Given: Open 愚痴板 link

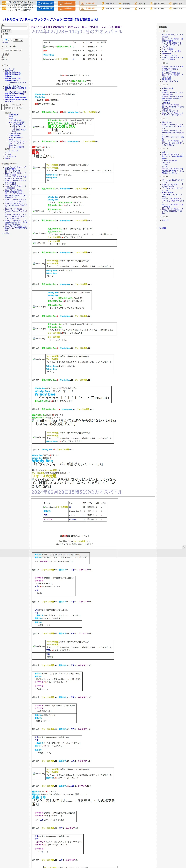Looking at the screenshot, I should 11,139.
